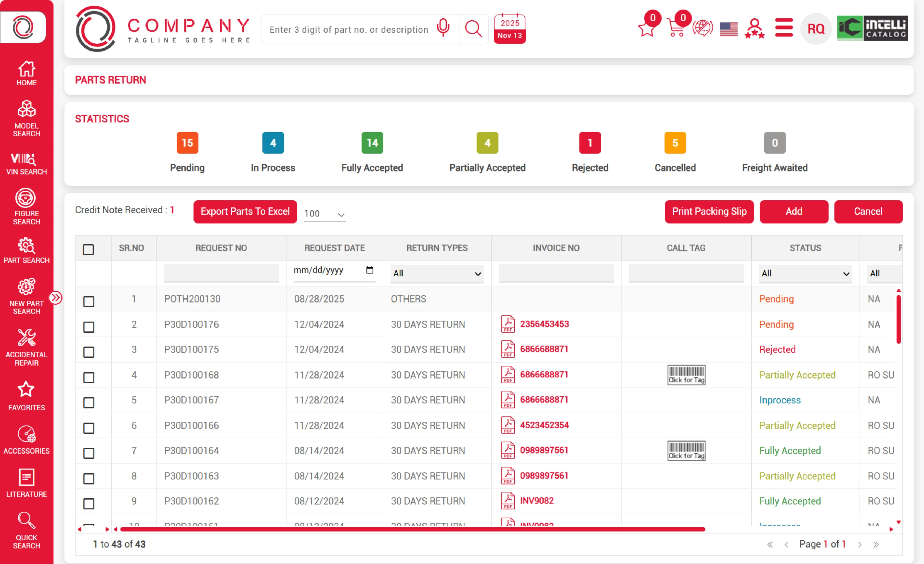924x564 pixels.
Task: Check the checkbox for request POTH200130
Action: 88,301
